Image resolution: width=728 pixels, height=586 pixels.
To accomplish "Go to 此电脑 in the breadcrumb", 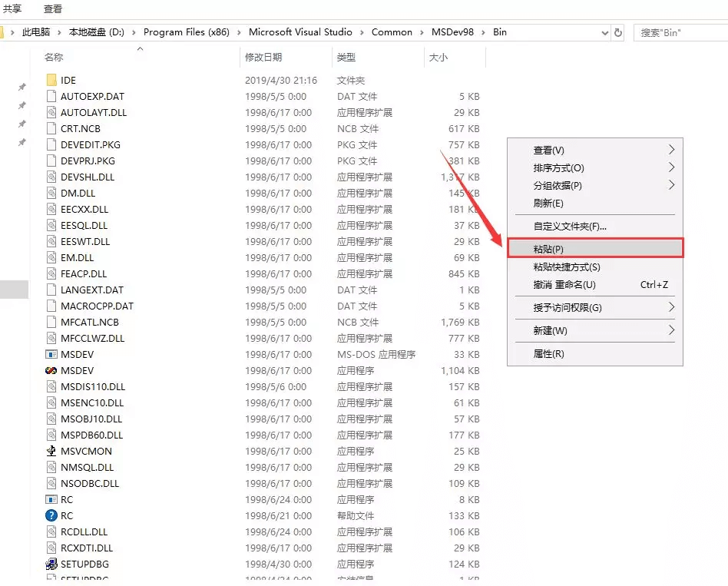I will [x=36, y=32].
